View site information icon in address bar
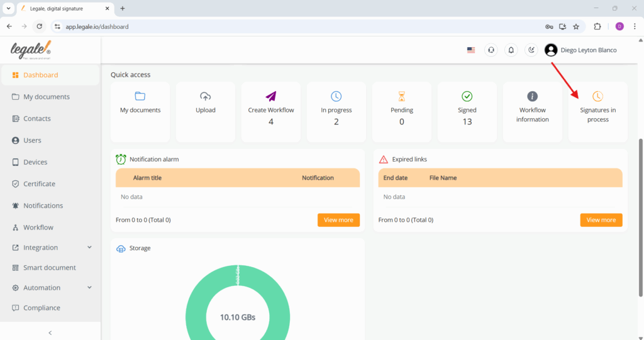The width and height of the screenshot is (644, 340). pos(57,26)
